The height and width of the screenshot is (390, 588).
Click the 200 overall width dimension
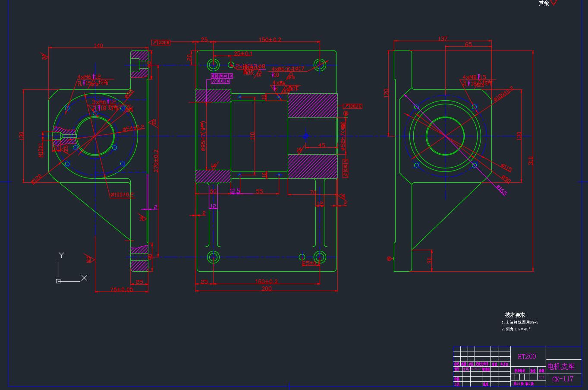click(266, 289)
